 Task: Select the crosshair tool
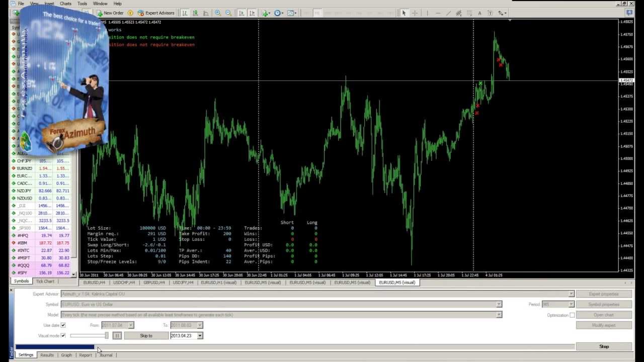pyautogui.click(x=415, y=13)
